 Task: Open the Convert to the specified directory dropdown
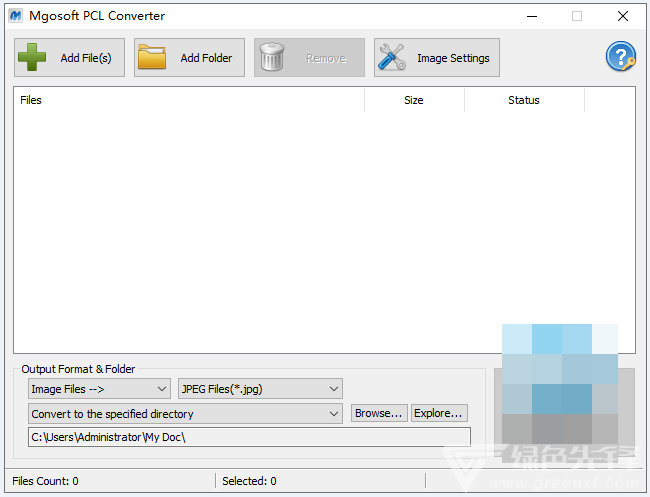[185, 414]
